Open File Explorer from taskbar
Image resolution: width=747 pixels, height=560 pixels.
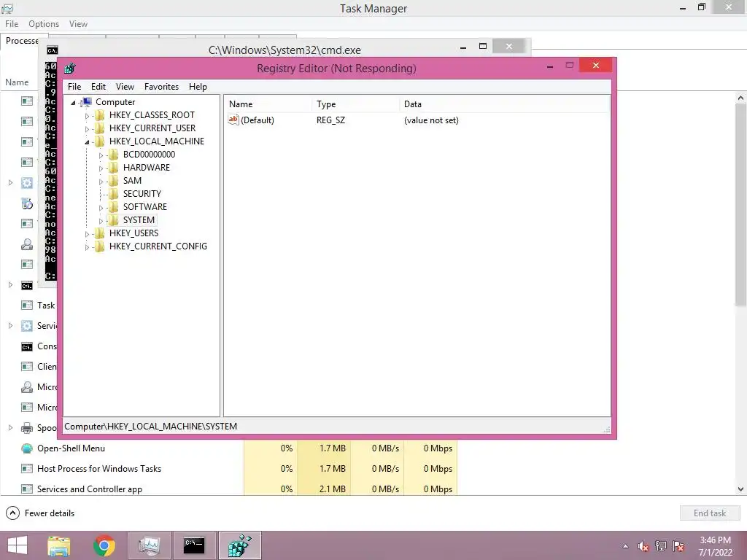(59, 545)
